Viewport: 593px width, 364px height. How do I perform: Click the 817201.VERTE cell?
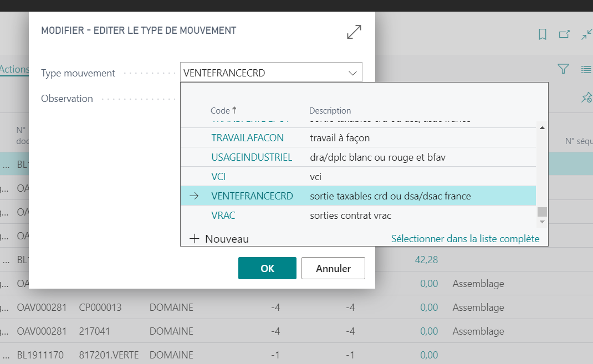click(x=109, y=355)
